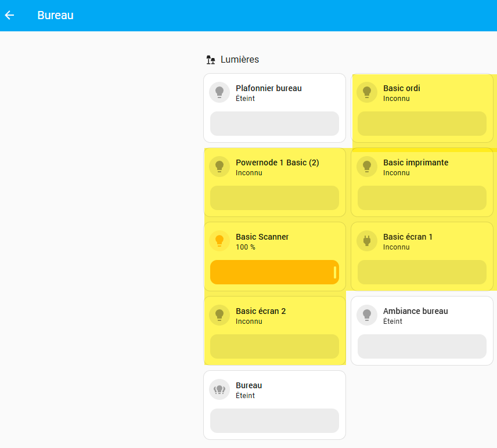Click the back arrow in header
This screenshot has width=497, height=448.
coord(10,15)
